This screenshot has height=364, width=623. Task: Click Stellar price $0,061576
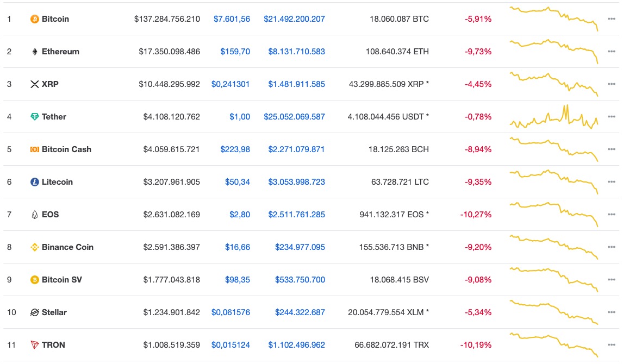[230, 312]
